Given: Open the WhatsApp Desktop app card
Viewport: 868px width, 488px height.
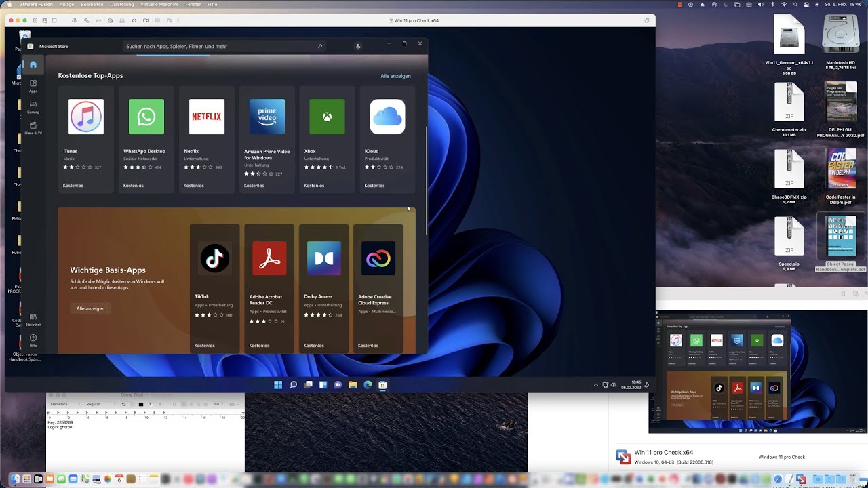Looking at the screenshot, I should coord(146,140).
